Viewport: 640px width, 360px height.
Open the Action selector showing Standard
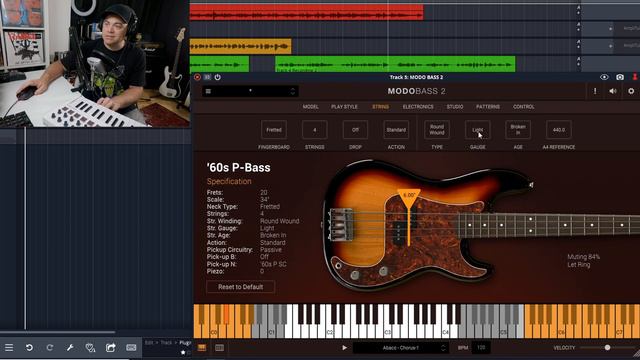click(396, 130)
